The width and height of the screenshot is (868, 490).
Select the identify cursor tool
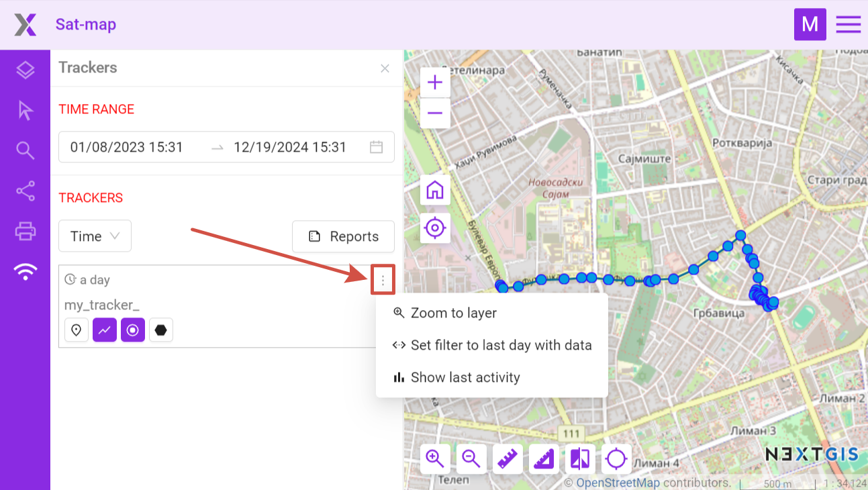pyautogui.click(x=26, y=111)
